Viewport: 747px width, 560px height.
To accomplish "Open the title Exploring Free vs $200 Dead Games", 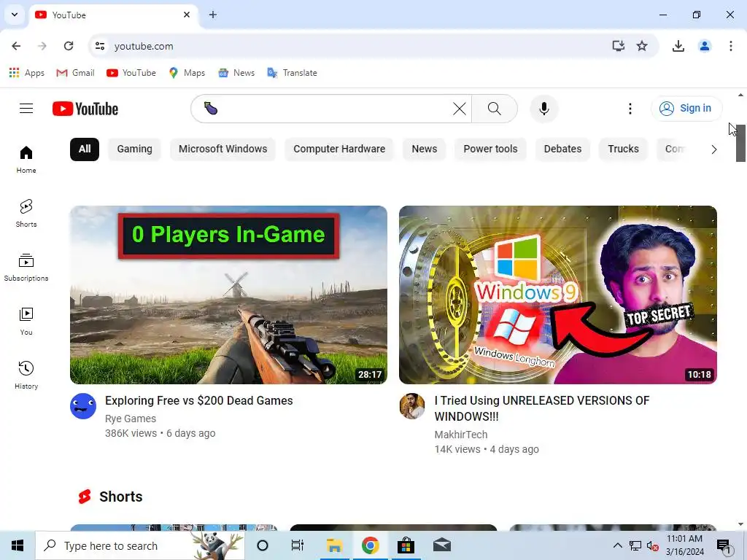I will point(198,400).
